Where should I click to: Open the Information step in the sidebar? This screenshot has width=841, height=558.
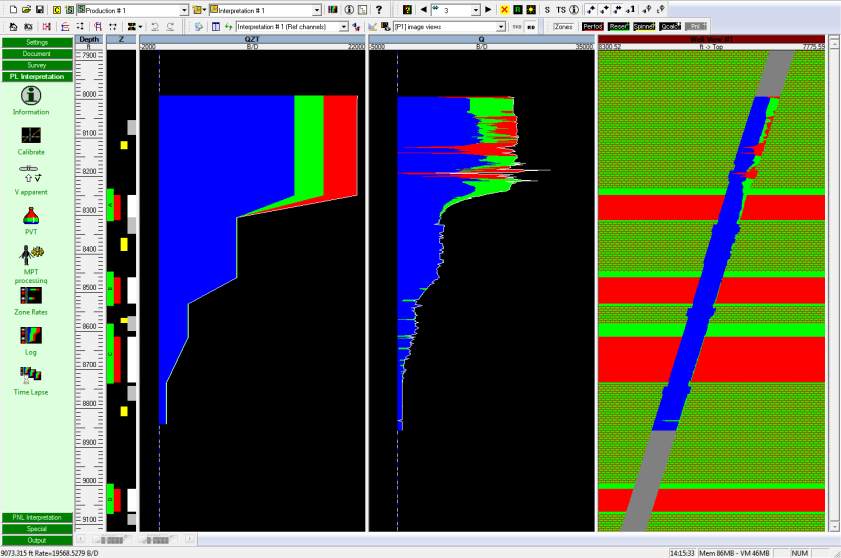click(x=31, y=100)
